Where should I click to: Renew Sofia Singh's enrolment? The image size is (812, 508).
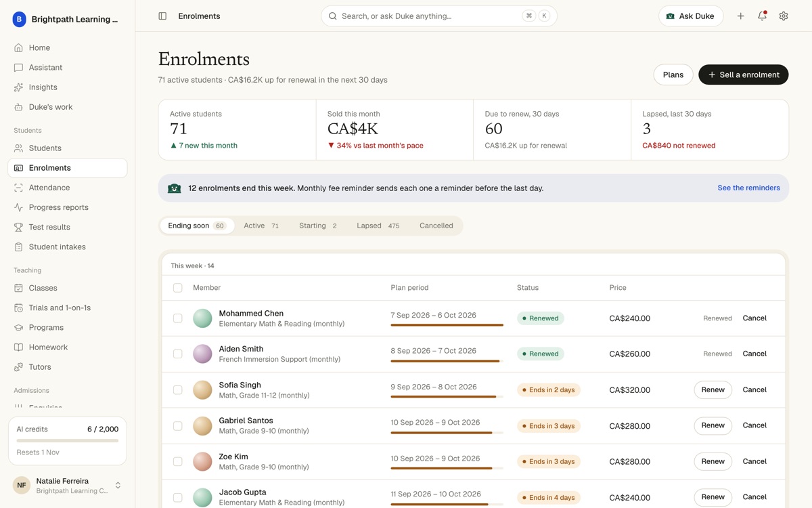(x=713, y=389)
